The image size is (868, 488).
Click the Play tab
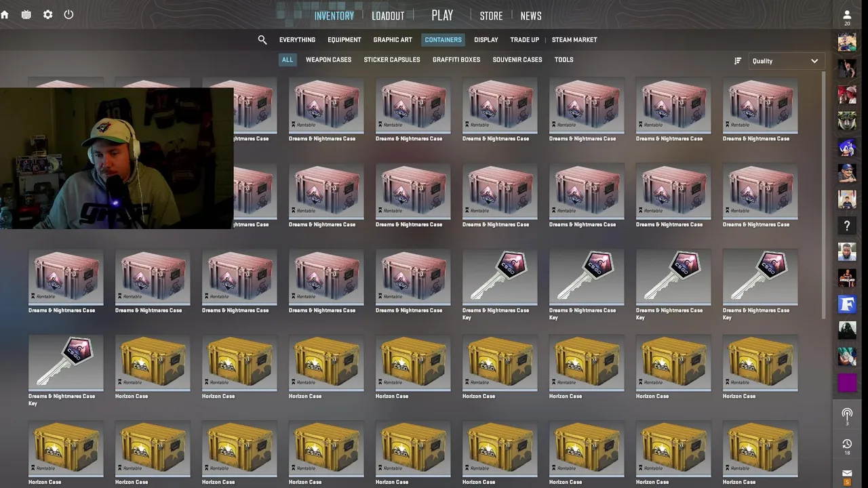pos(442,15)
